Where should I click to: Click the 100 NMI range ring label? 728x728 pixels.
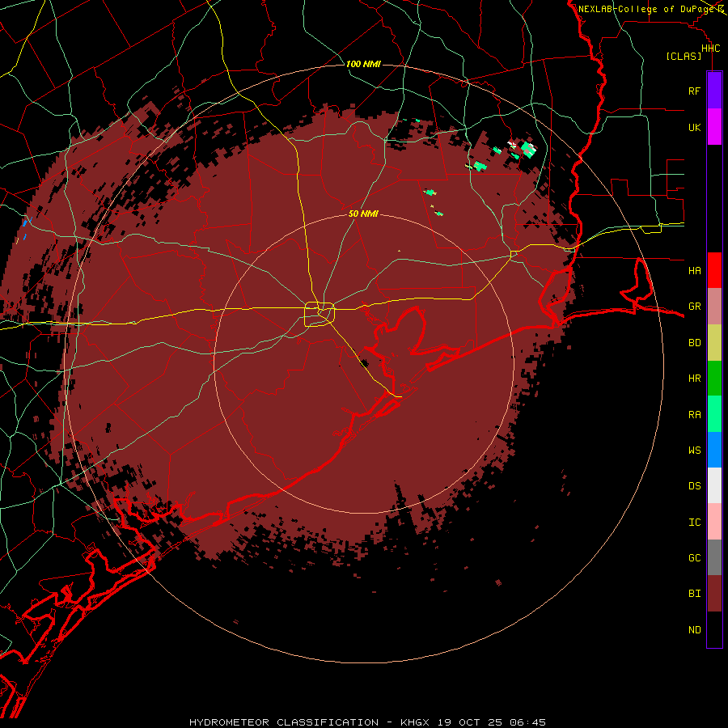tap(363, 64)
